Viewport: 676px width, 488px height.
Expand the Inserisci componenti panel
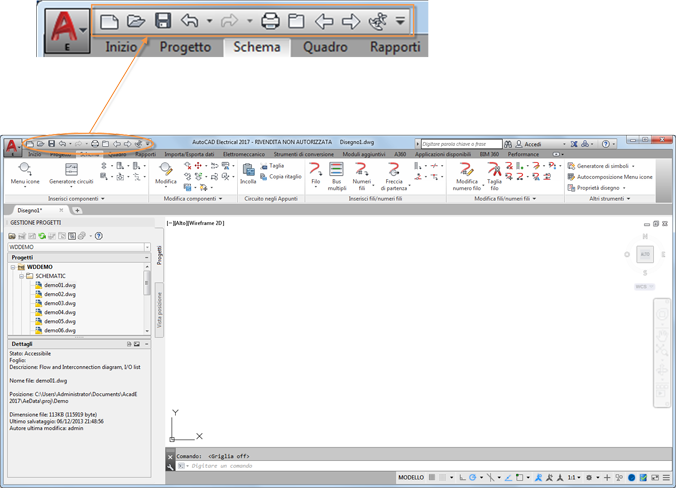point(76,199)
